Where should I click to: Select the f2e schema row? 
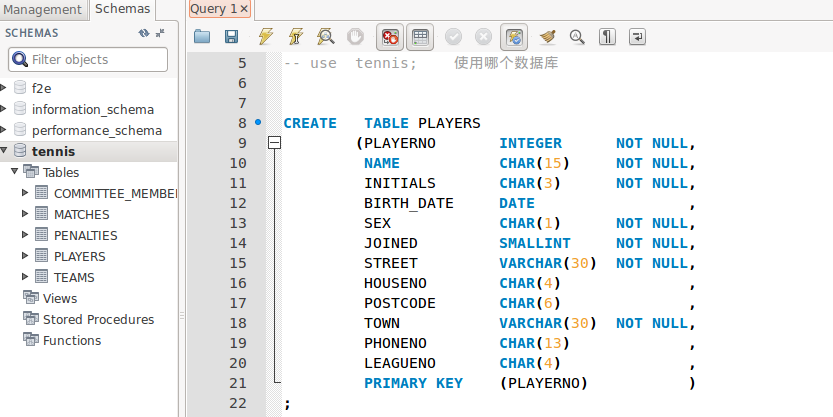pos(88,88)
